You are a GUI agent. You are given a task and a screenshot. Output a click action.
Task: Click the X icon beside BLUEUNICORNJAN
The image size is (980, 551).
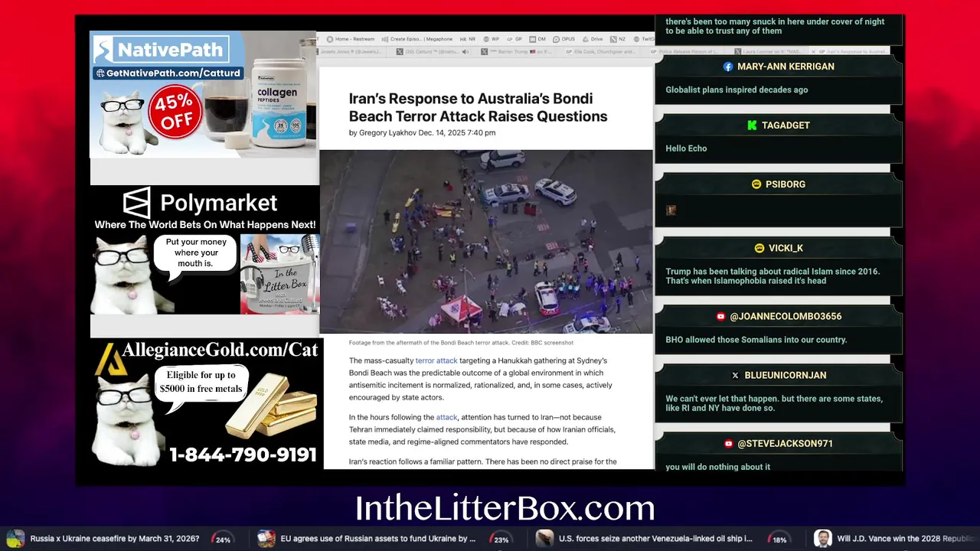[x=735, y=376]
